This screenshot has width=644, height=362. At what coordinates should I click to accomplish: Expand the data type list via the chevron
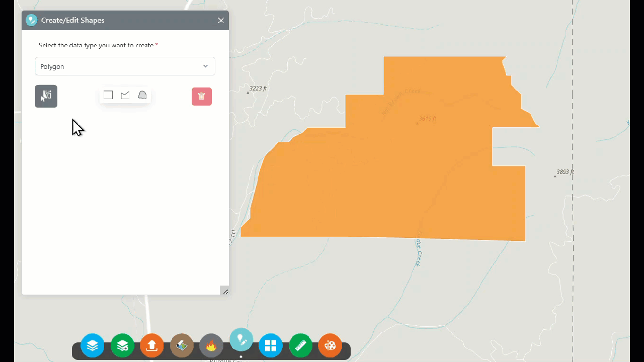(205, 66)
